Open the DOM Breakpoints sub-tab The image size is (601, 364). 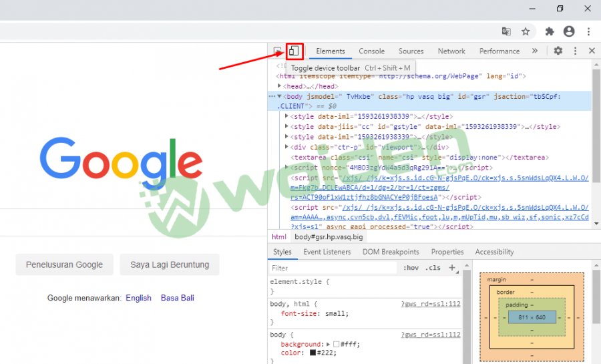click(391, 252)
